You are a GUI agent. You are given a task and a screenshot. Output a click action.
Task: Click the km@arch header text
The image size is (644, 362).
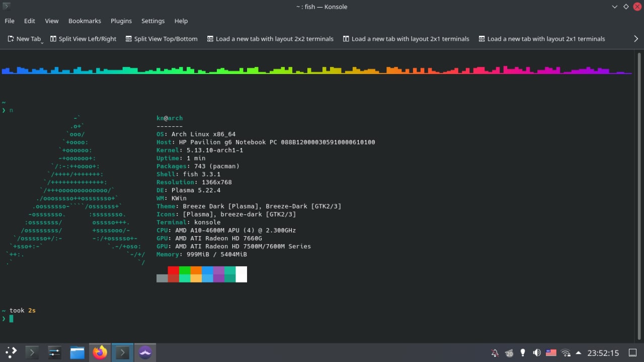[x=170, y=118]
